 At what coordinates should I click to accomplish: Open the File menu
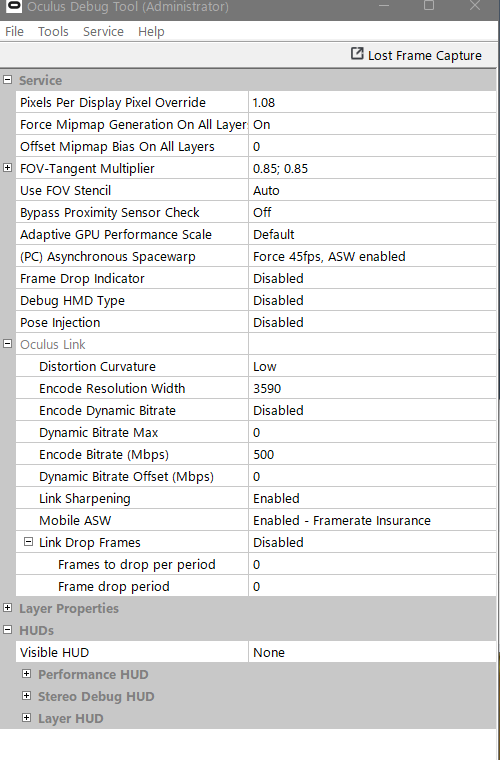tap(14, 32)
